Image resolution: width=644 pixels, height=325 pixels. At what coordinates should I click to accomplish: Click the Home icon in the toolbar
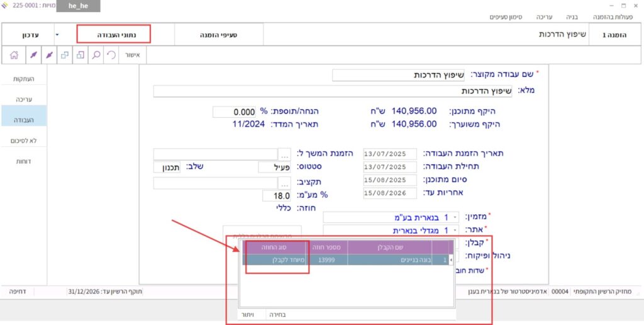pos(14,55)
